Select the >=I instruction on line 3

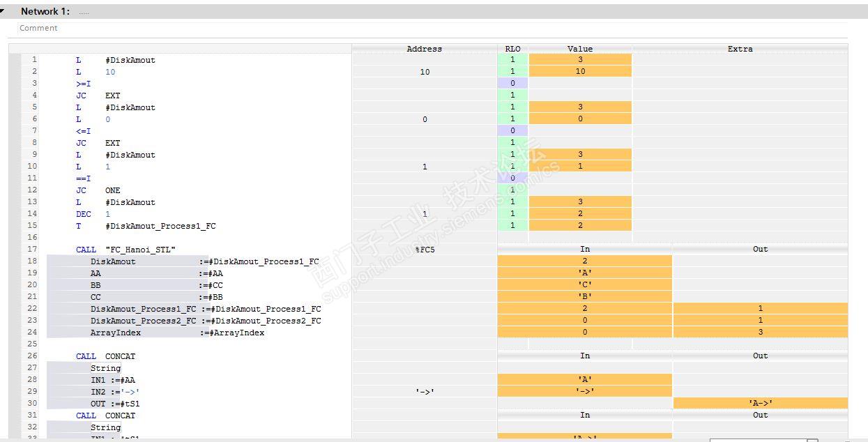(x=84, y=84)
